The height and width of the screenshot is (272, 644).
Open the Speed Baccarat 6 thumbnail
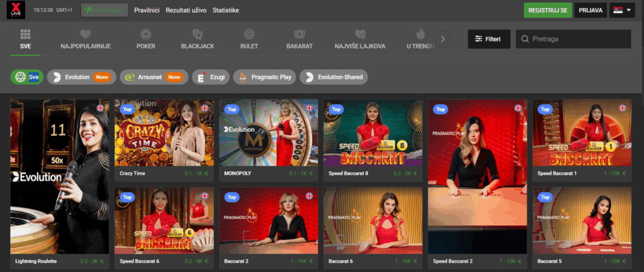click(x=164, y=220)
